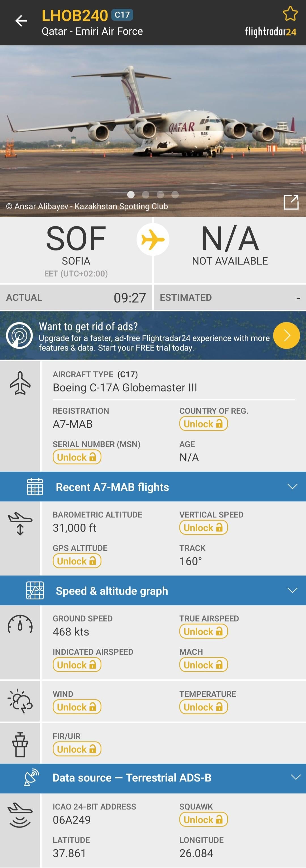Favorite this flight with the star icon
Image resolution: width=306 pixels, height=868 pixels.
point(290,14)
